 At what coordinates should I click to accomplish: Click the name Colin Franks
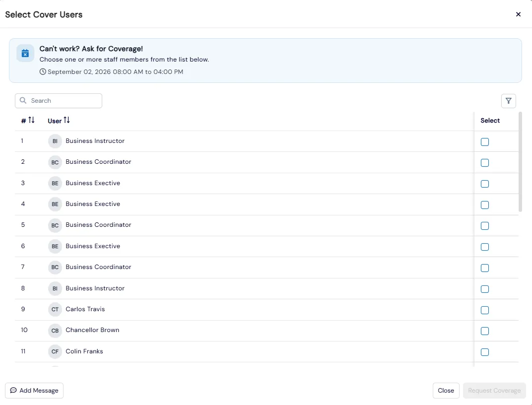[x=84, y=351]
